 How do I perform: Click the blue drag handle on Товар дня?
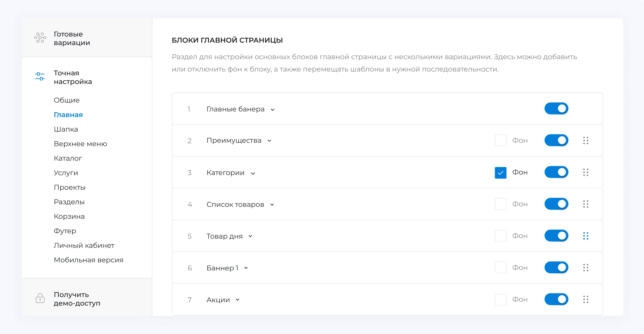coord(586,236)
